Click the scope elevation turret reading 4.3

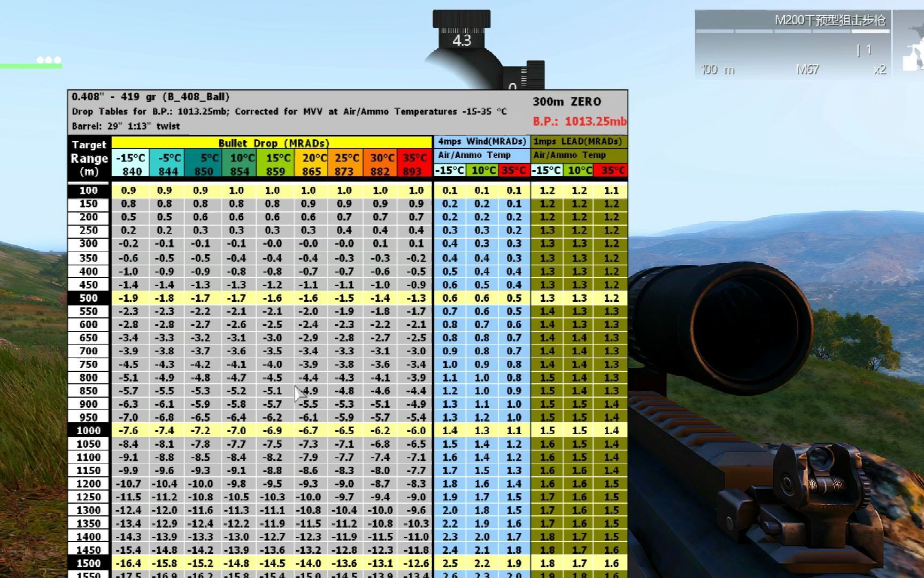(x=461, y=40)
